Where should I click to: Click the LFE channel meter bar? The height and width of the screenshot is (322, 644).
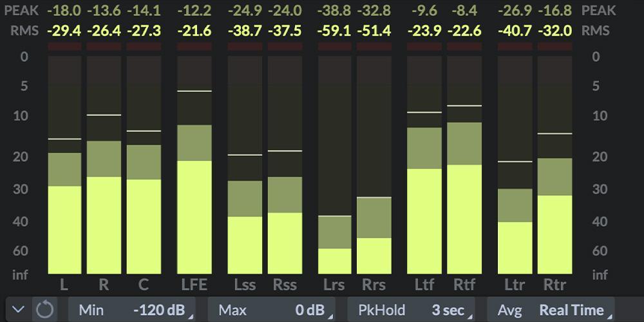tap(194, 193)
